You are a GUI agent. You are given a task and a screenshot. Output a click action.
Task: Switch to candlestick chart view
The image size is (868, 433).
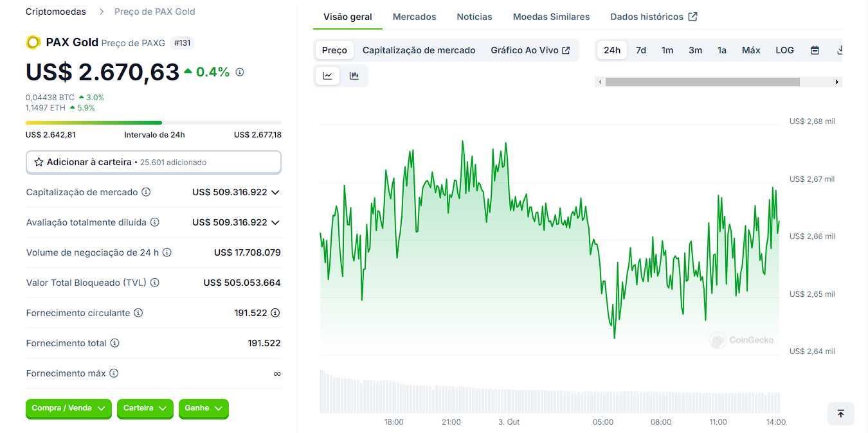pos(353,75)
